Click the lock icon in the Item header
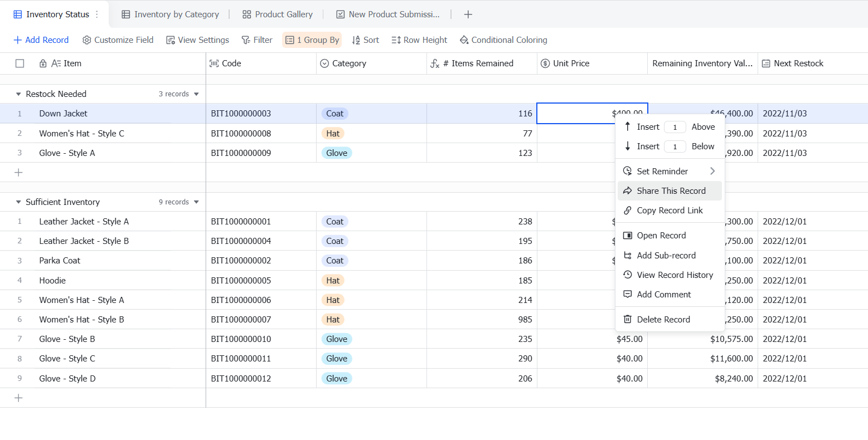 coord(43,63)
